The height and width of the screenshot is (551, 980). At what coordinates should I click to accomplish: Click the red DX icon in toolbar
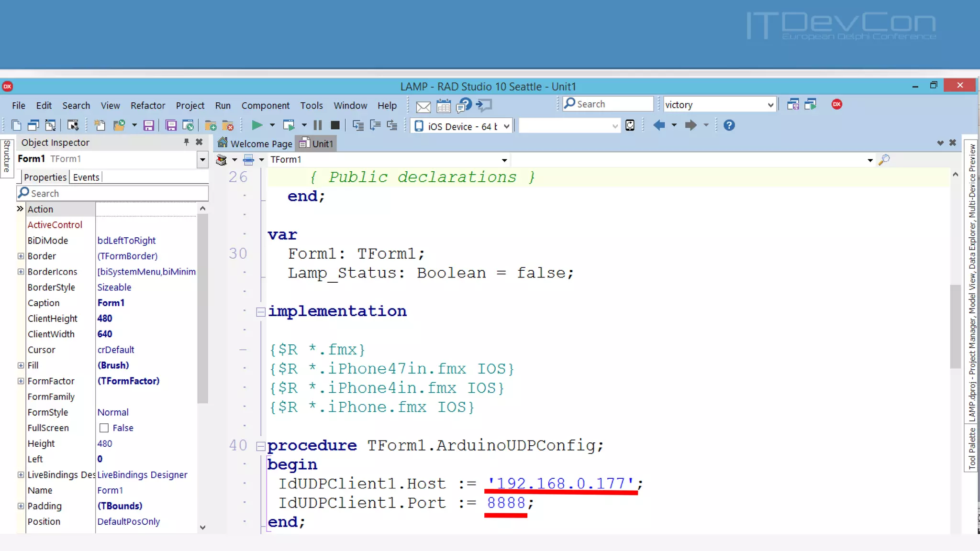[x=836, y=104]
